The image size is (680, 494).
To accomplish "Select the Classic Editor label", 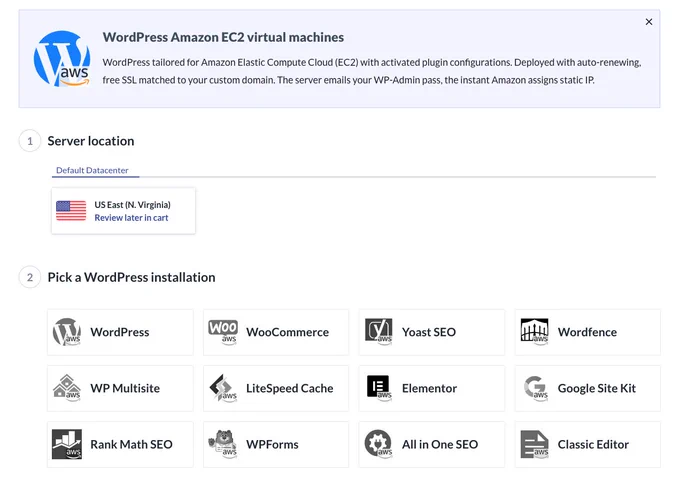I will click(593, 445).
